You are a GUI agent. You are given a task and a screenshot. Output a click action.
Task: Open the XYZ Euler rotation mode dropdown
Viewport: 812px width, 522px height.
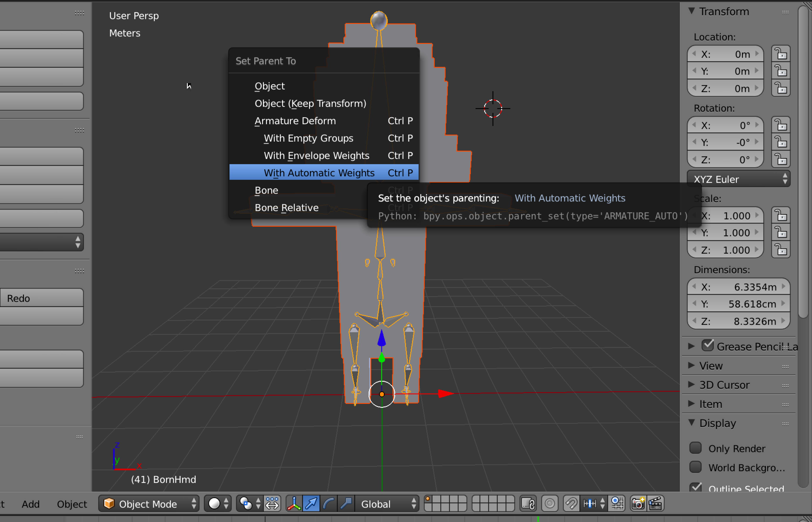(739, 179)
